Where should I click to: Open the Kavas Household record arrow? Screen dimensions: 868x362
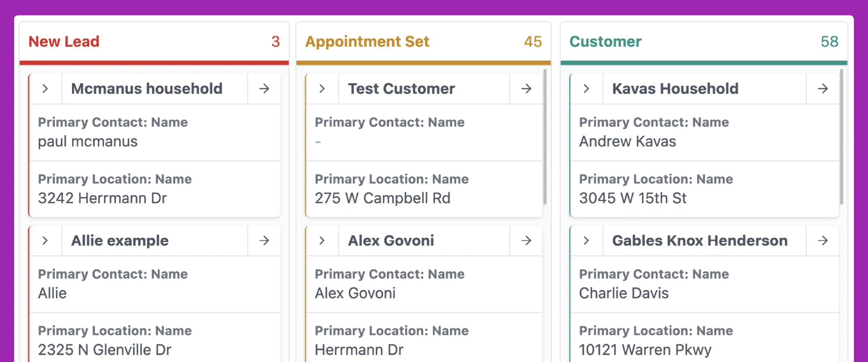[823, 89]
